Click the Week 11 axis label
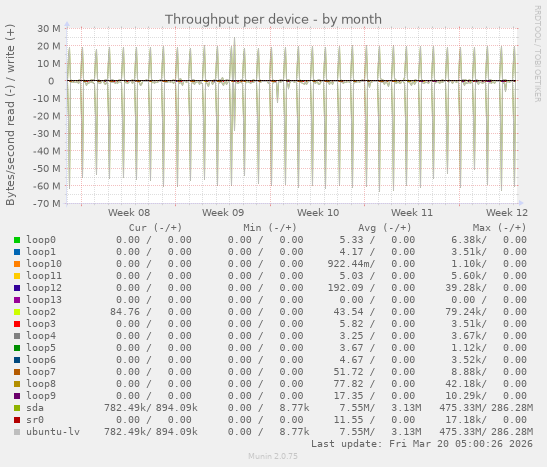This screenshot has width=547, height=467. click(x=412, y=213)
